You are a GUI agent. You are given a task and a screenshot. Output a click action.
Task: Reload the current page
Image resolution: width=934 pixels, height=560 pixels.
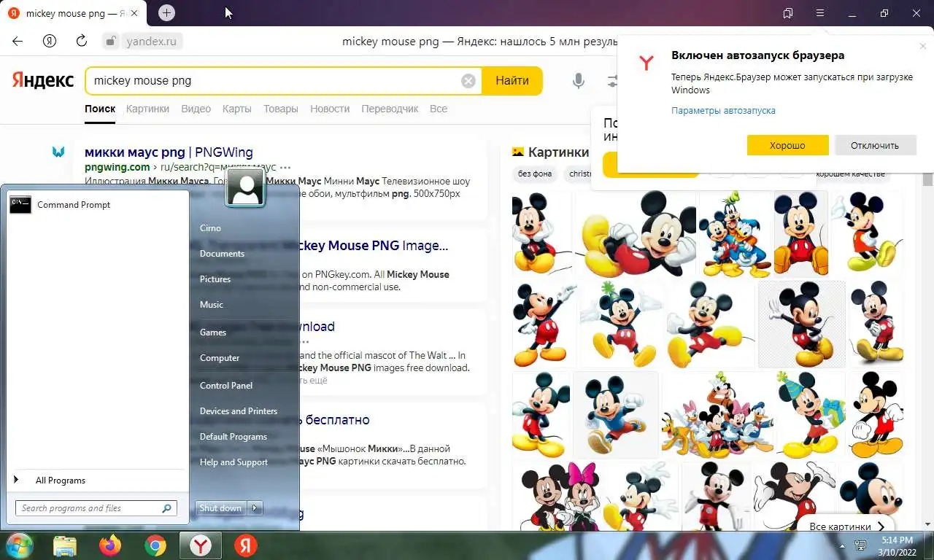[x=81, y=41]
